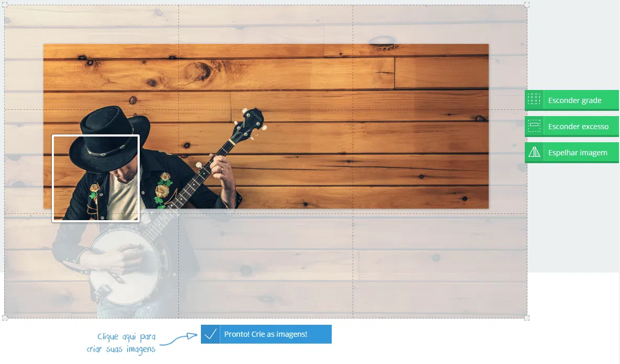Screen dimensions: 620x364
Task: Click the banjo headstock in the cover area
Action: (x=250, y=123)
